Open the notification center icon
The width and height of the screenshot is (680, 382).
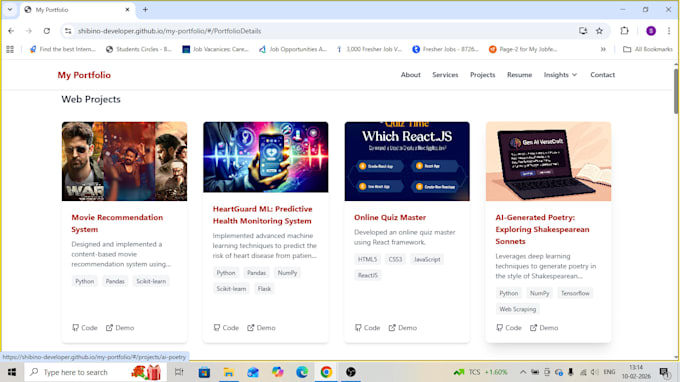click(x=664, y=372)
